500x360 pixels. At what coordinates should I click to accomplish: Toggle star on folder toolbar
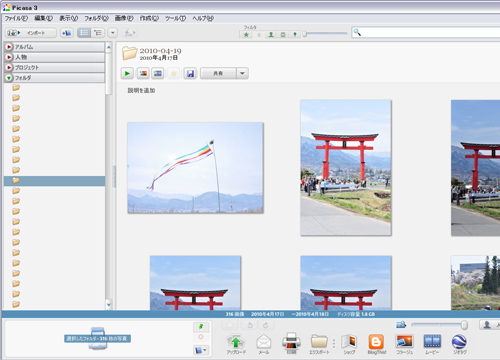[x=173, y=73]
